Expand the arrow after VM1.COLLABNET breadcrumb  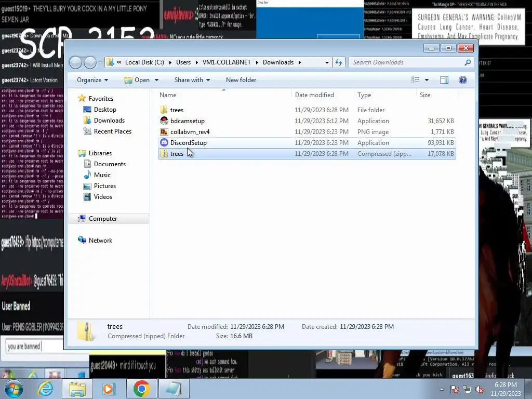click(x=257, y=62)
